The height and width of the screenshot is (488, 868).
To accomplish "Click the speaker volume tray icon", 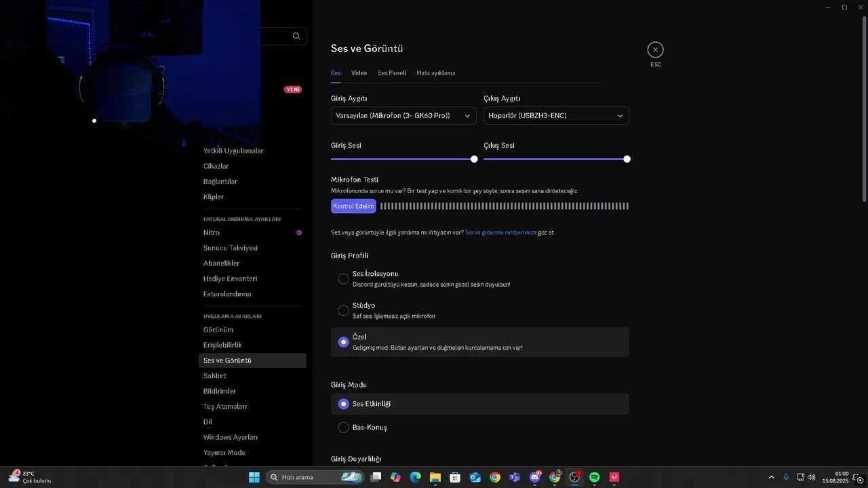I will tap(812, 477).
